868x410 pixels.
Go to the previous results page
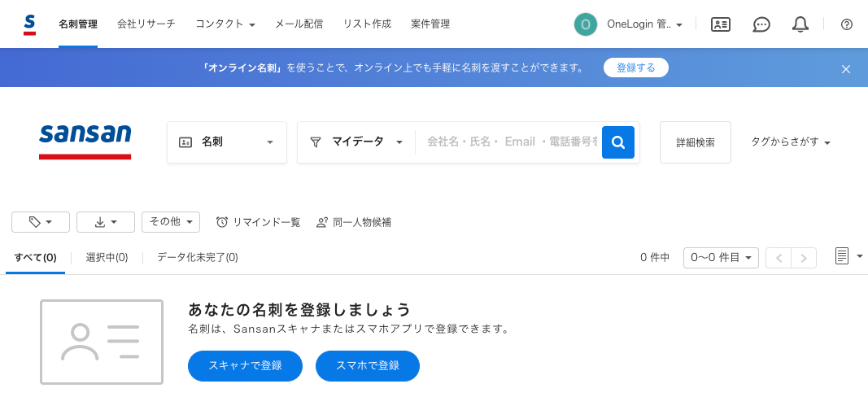click(779, 258)
